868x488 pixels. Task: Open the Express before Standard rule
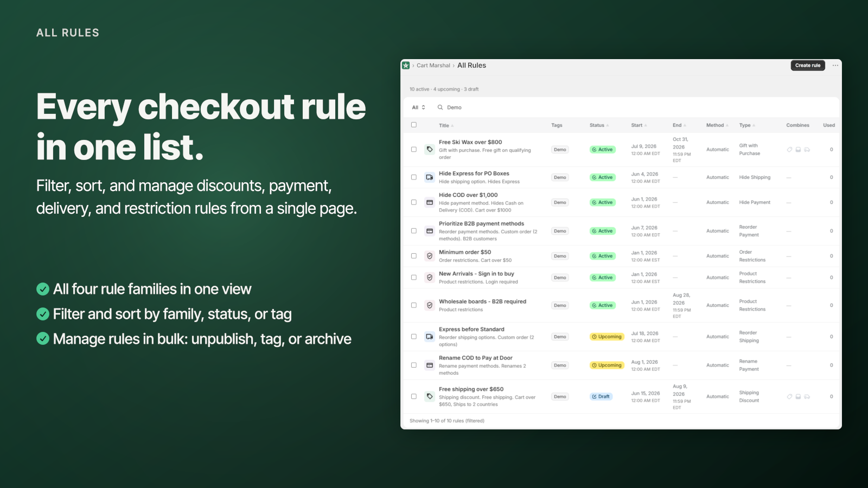click(x=471, y=329)
